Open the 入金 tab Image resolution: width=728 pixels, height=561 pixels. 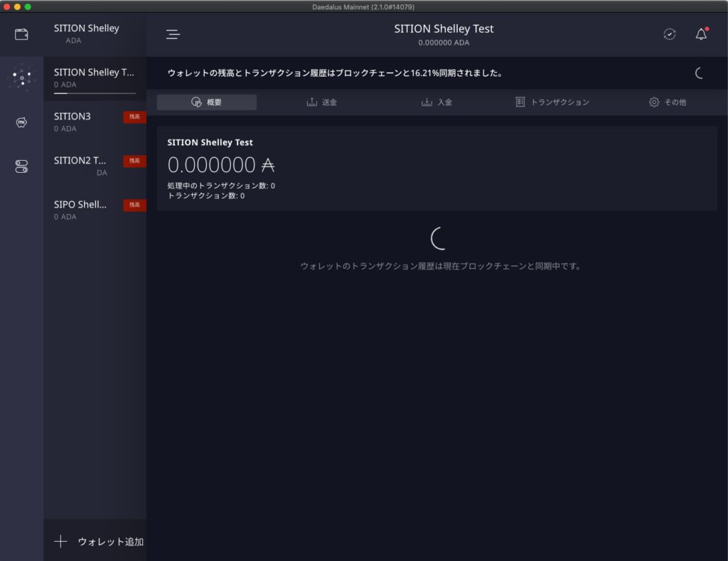(x=437, y=102)
